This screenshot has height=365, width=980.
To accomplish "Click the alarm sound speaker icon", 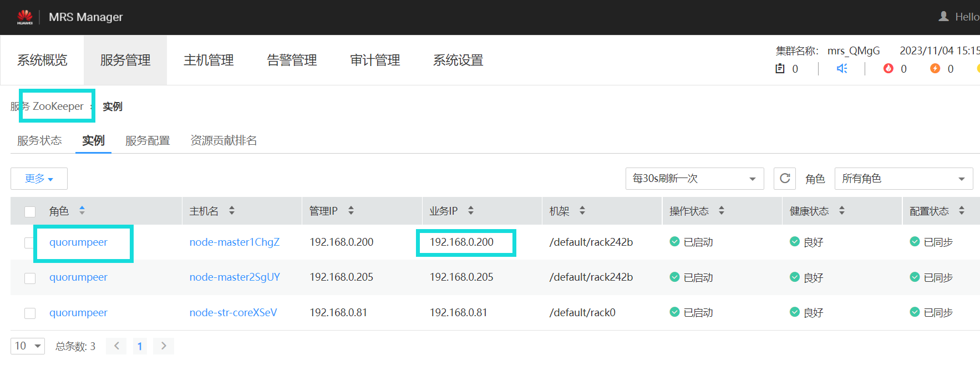I will coord(842,68).
